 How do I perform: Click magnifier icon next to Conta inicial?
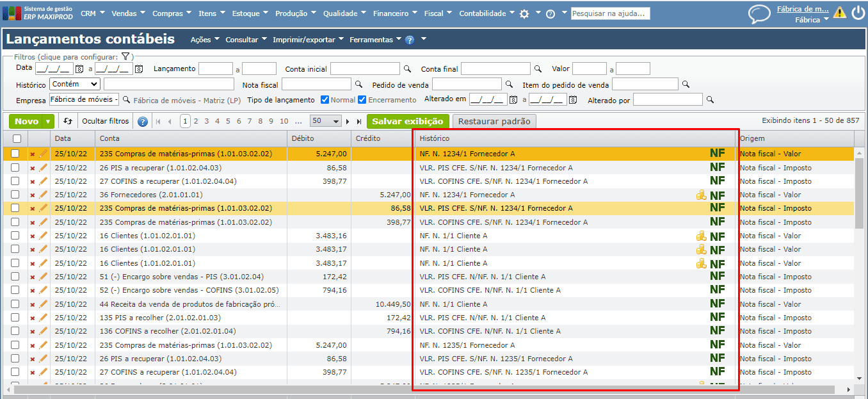pos(407,69)
